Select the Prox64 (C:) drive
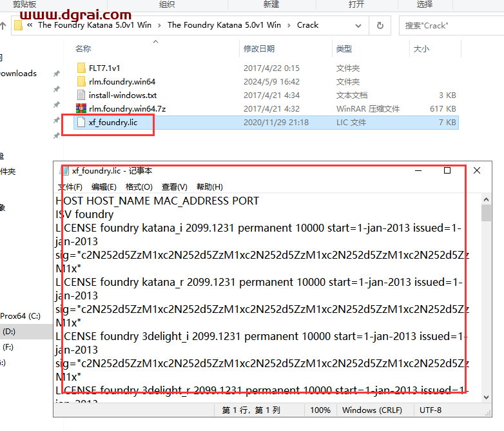The height and width of the screenshot is (431, 504). [20, 316]
